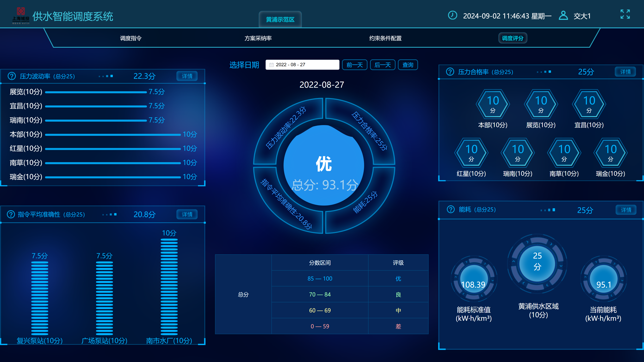Screen dimensions: 644x362
Task: Click help icon next to 能耗
Action: pos(450,209)
